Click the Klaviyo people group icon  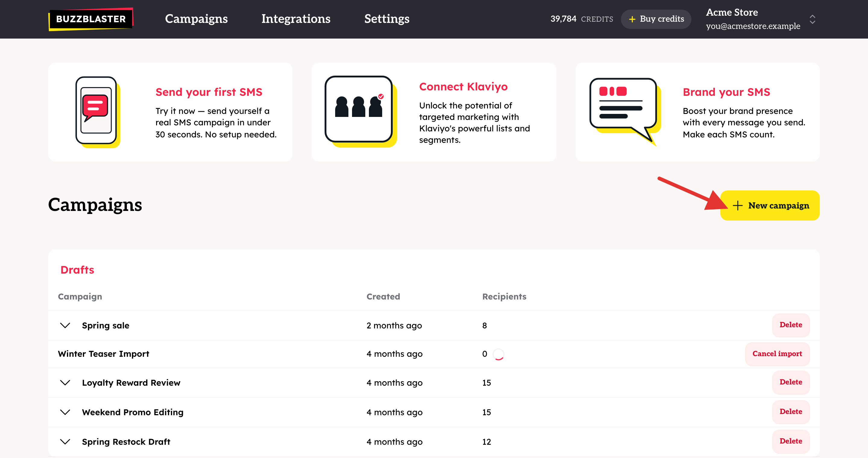[x=360, y=111]
